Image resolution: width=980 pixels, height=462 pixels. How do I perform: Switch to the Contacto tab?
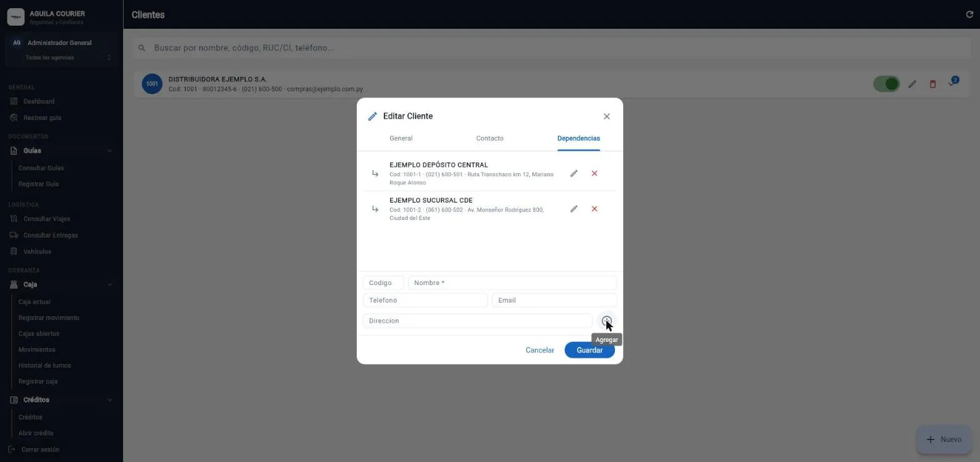tap(489, 138)
